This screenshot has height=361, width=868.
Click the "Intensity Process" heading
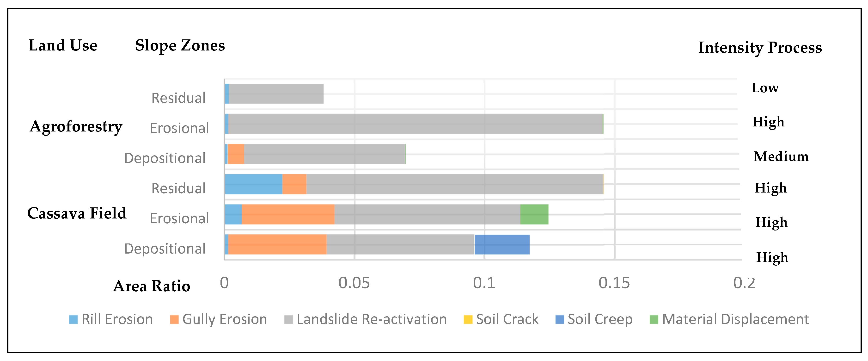[760, 48]
